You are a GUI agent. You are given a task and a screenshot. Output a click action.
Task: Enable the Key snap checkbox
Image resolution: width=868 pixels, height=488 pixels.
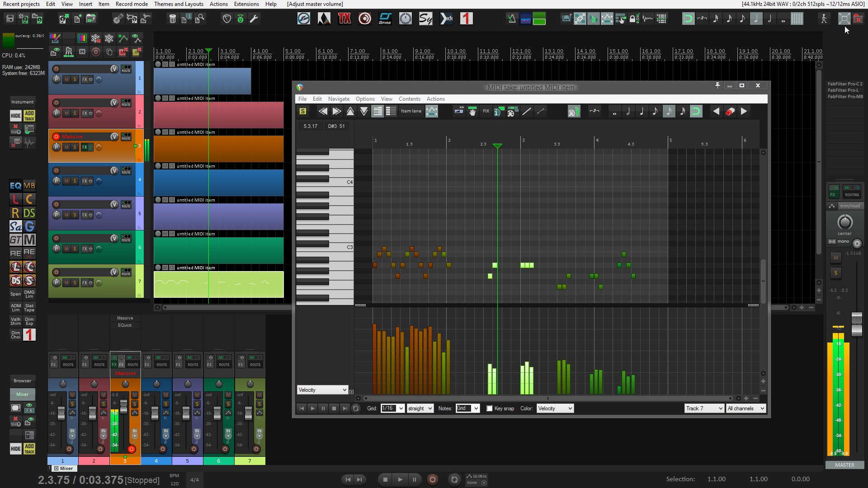[489, 408]
